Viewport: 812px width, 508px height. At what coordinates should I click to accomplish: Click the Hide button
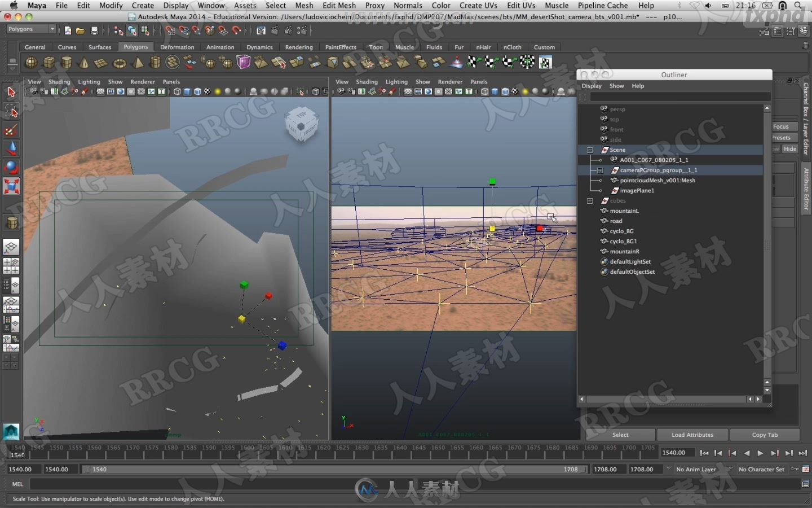(790, 149)
